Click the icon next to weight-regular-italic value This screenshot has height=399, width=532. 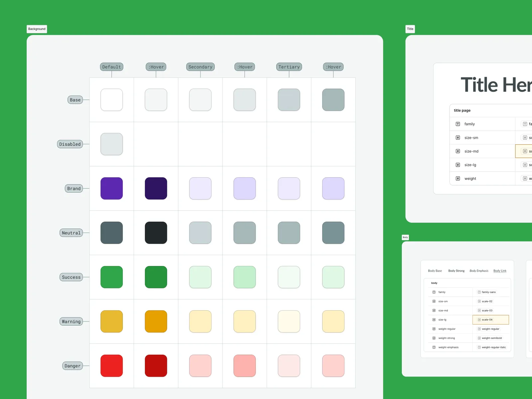tap(479, 347)
